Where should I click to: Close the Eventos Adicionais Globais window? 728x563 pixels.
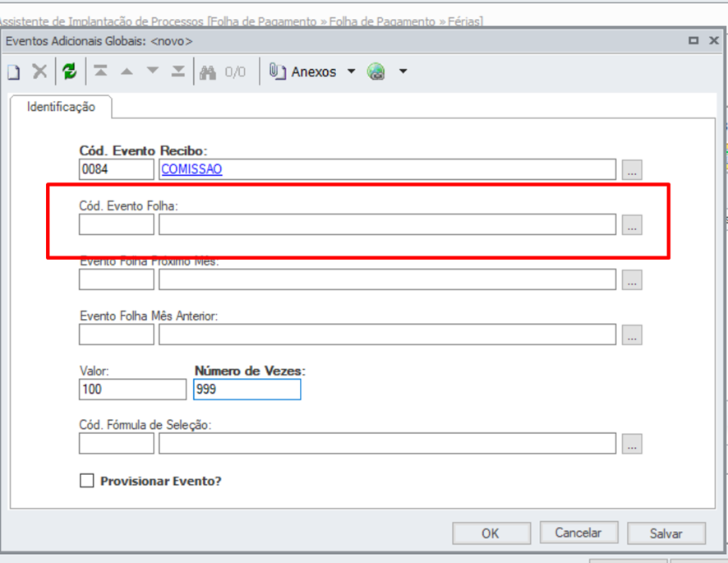[714, 41]
